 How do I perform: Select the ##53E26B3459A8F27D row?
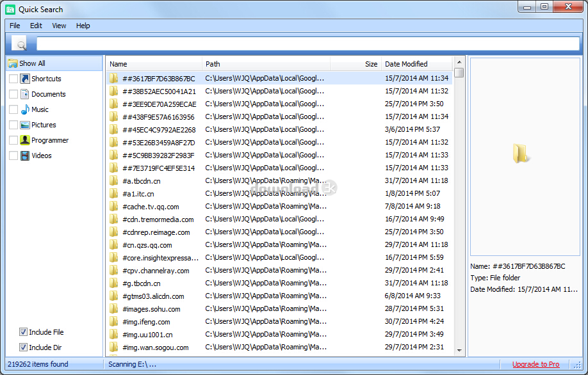coord(279,142)
